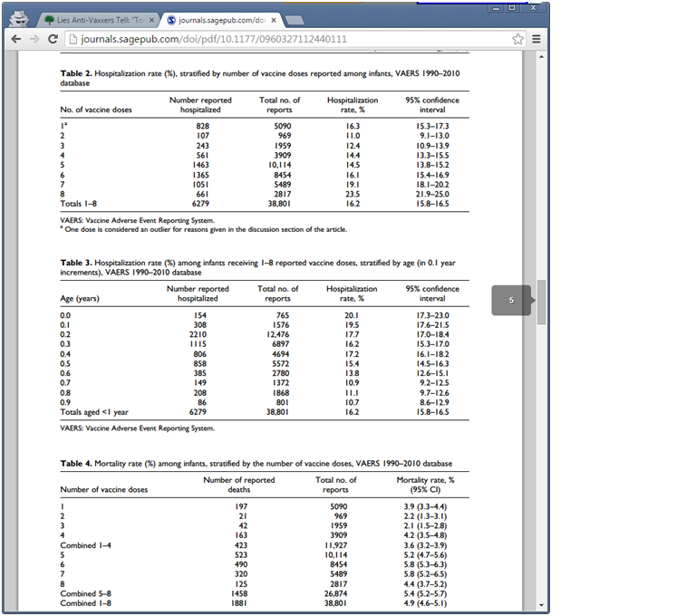Click the 'Number of vaccine doses' header in Table 4
Viewport: 696px width, 616px height.
coord(104,489)
